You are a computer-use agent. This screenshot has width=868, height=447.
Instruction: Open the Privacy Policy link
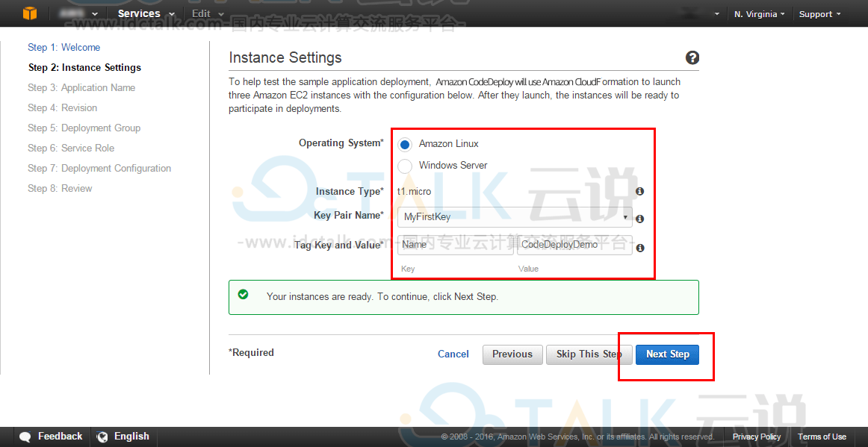[x=757, y=437]
